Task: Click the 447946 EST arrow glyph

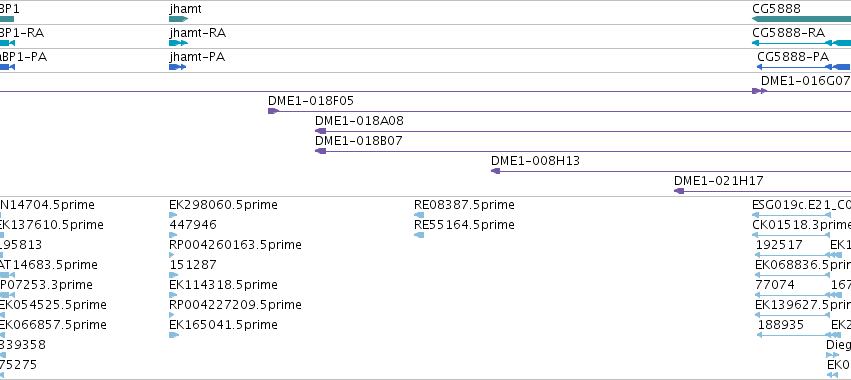Action: [x=173, y=235]
